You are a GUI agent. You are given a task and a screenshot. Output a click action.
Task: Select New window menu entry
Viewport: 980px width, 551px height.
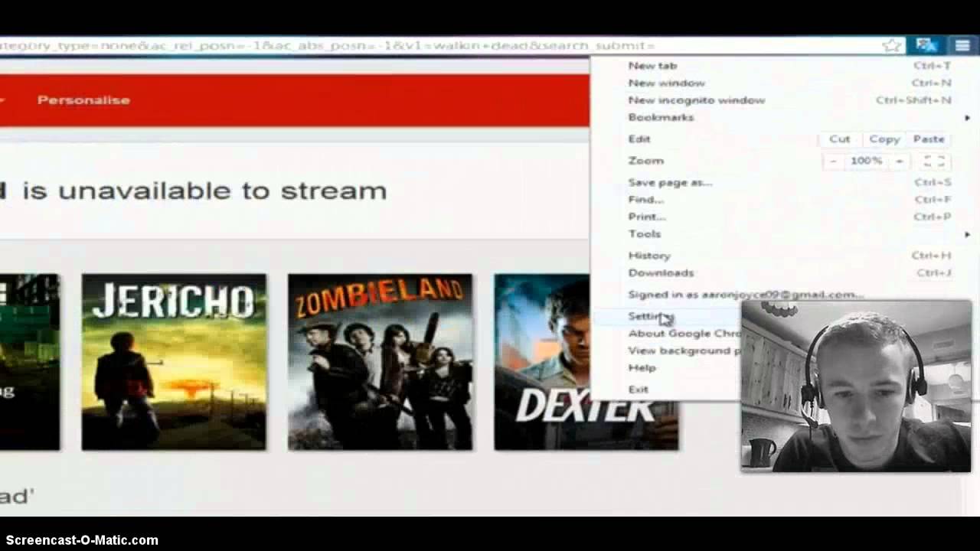[x=785, y=83]
